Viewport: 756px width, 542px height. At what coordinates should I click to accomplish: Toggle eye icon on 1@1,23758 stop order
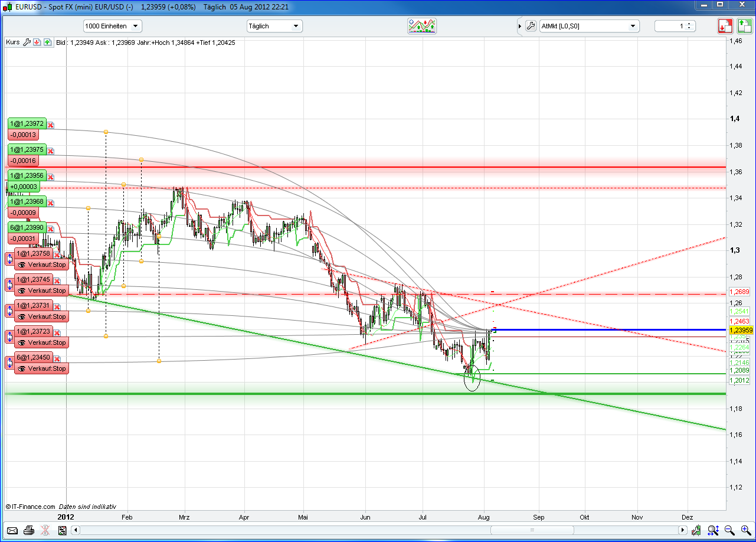click(22, 265)
